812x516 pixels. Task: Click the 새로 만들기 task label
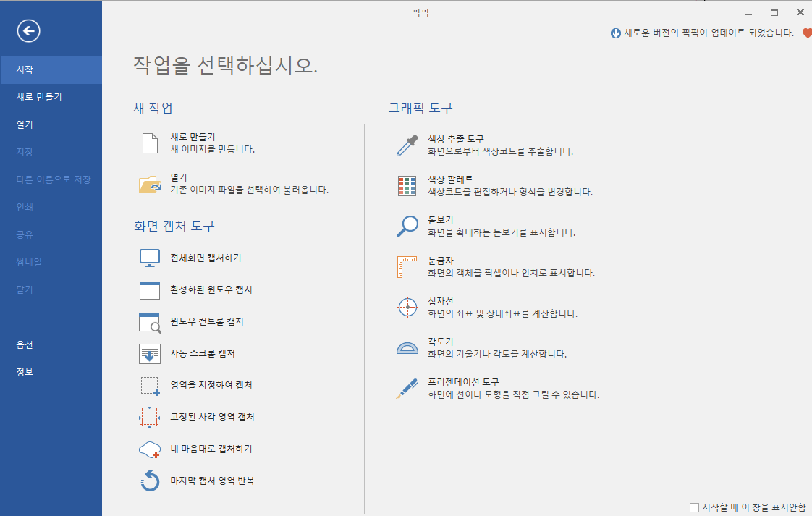click(193, 138)
